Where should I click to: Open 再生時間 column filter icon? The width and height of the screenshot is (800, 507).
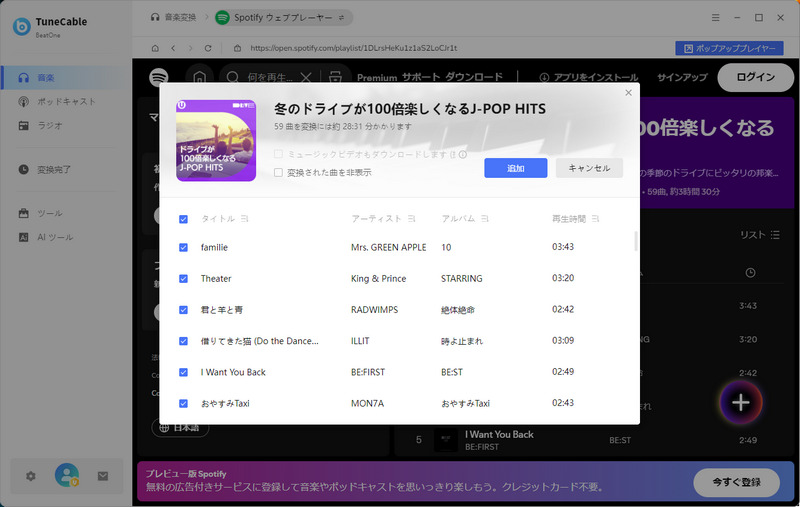[x=595, y=218]
